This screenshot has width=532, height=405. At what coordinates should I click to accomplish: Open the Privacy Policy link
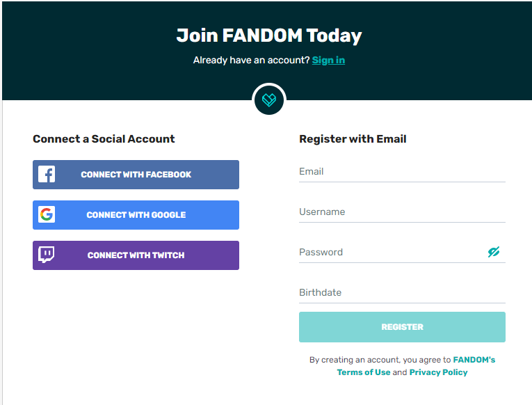coord(438,372)
